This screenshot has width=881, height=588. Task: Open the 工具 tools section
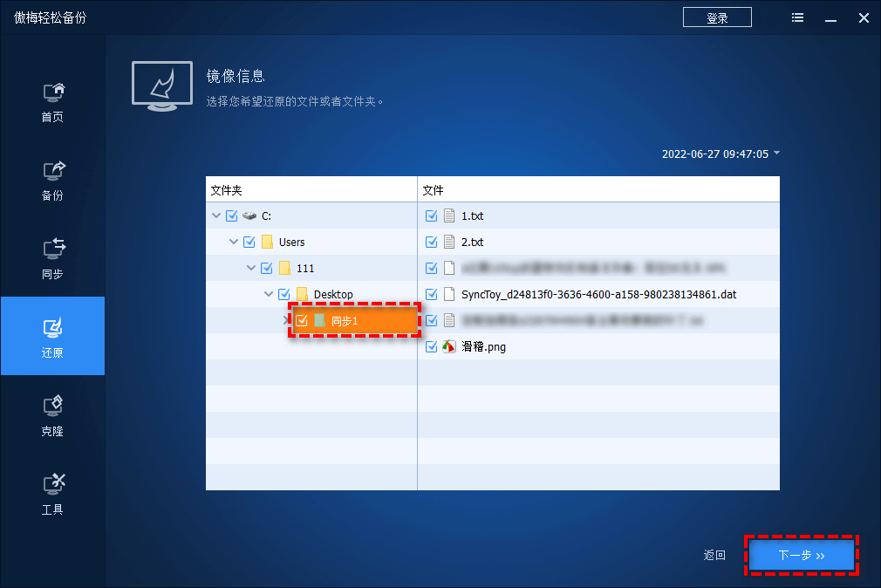coord(51,493)
